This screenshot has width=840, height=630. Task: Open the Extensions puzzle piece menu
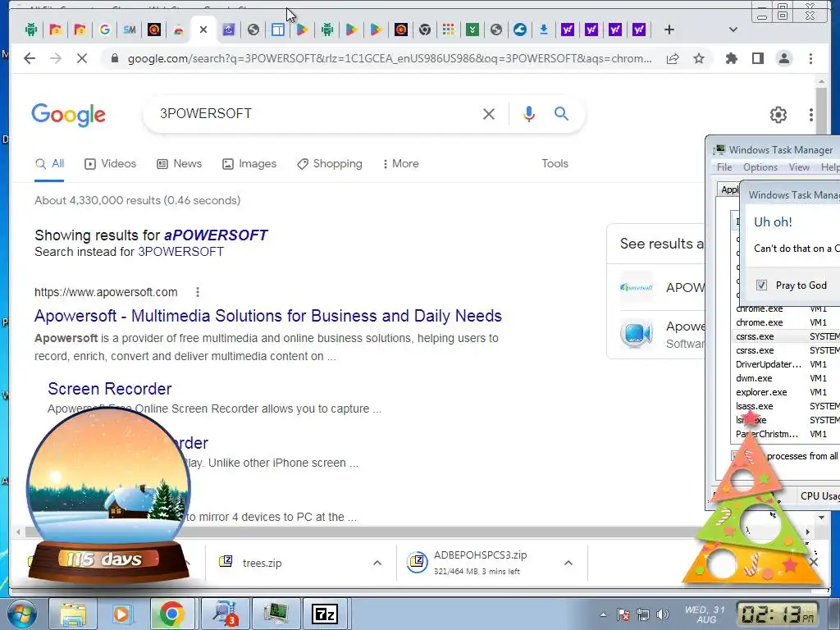(731, 58)
